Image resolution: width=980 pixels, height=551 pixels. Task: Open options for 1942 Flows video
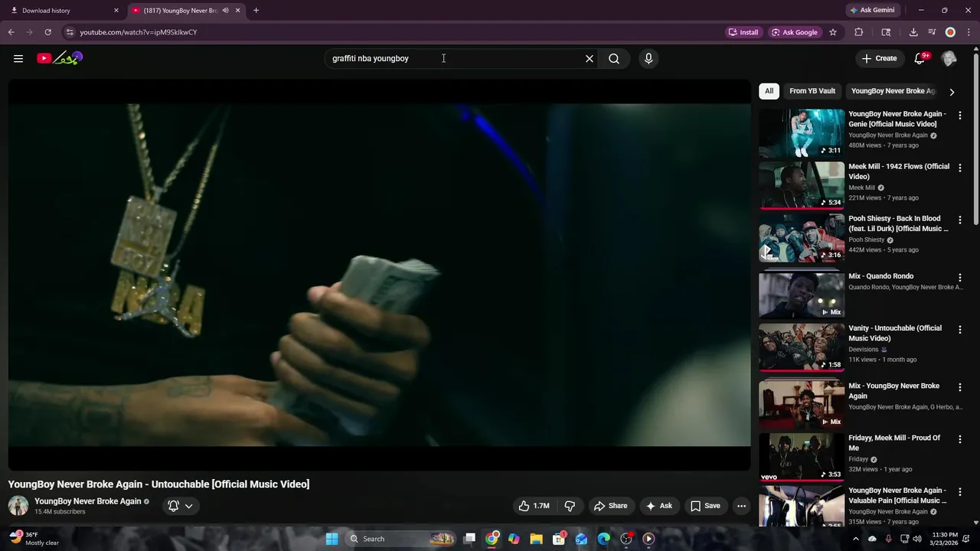(960, 168)
